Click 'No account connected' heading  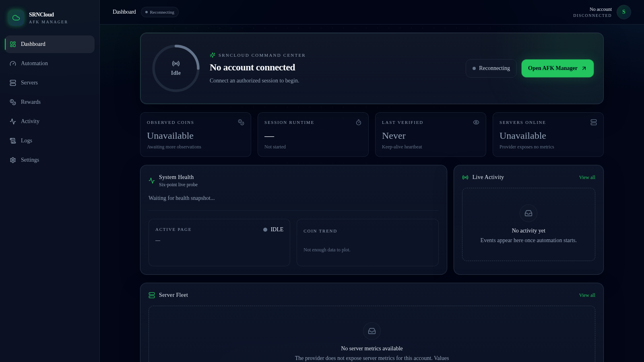coord(252,68)
